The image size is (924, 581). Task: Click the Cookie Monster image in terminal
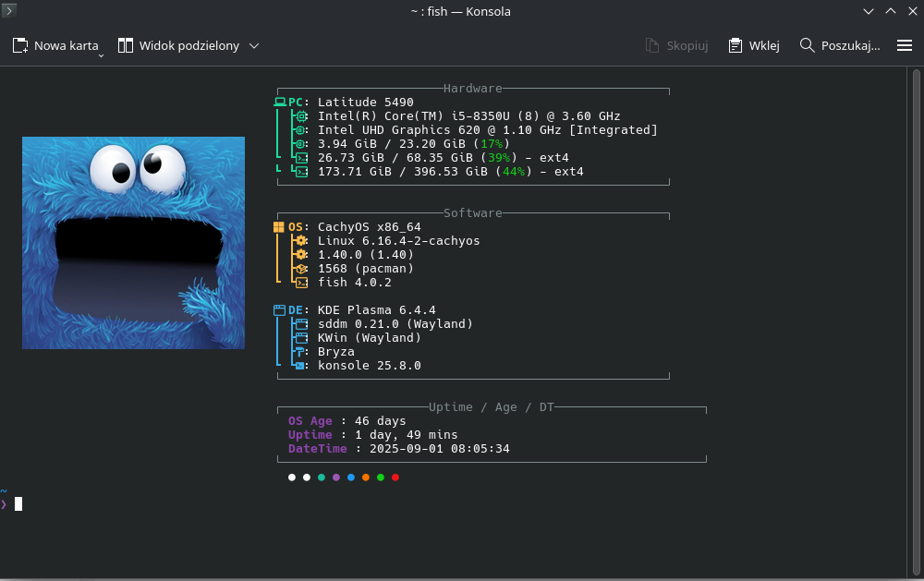[x=133, y=243]
